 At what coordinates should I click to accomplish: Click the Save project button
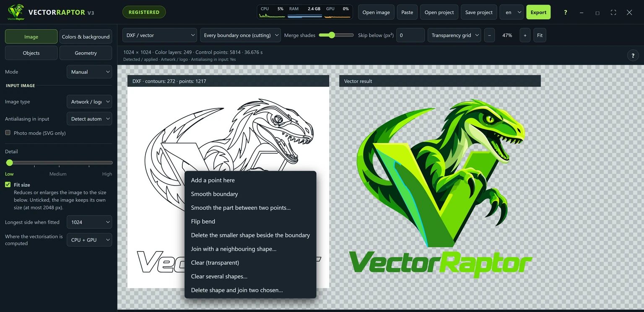coord(479,12)
